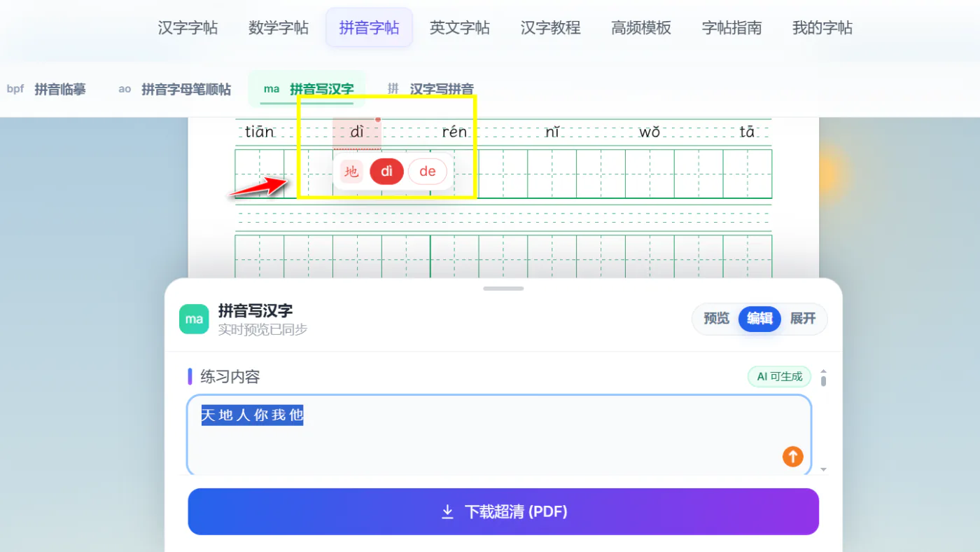Open the 字帖指南 tab
980x552 pixels.
pos(732,28)
